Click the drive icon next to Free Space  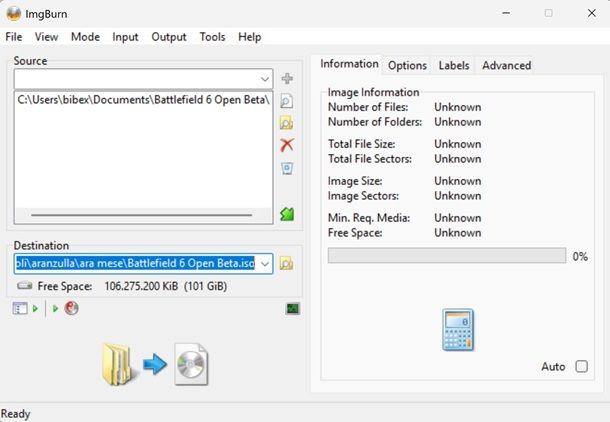coord(25,286)
